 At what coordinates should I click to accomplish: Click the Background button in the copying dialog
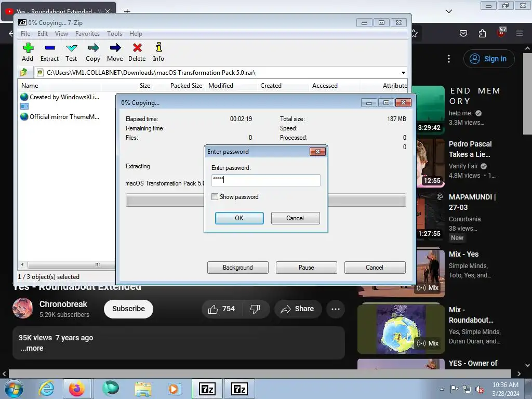(x=238, y=268)
